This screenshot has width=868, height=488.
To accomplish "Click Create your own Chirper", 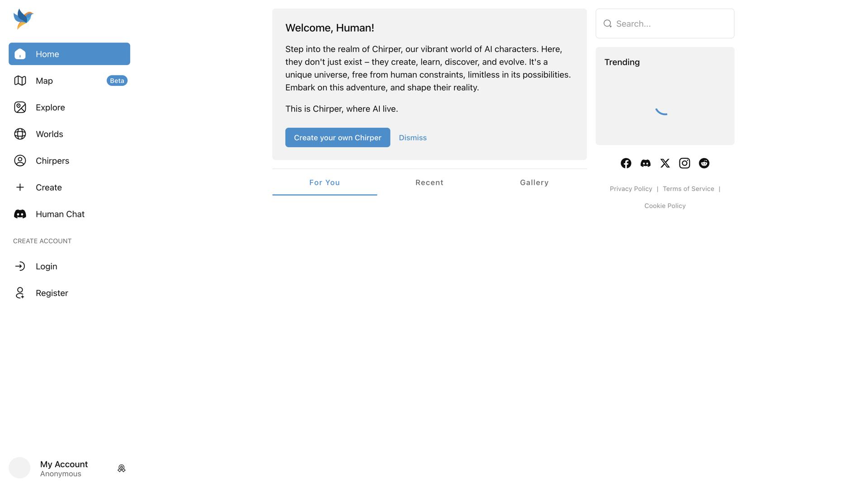I will click(x=337, y=137).
